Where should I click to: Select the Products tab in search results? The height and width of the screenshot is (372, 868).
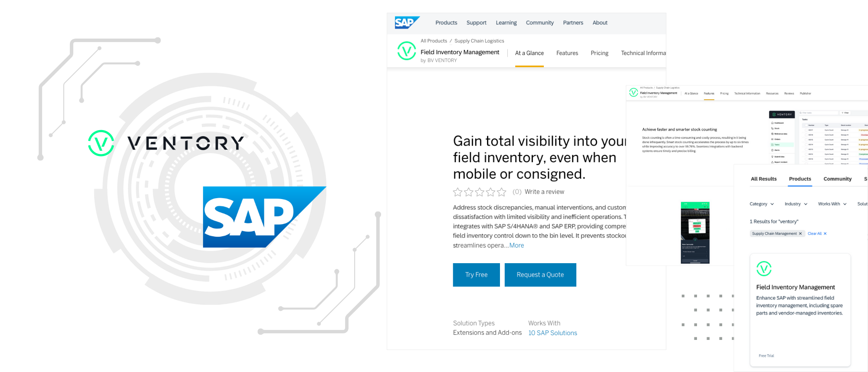(x=800, y=179)
